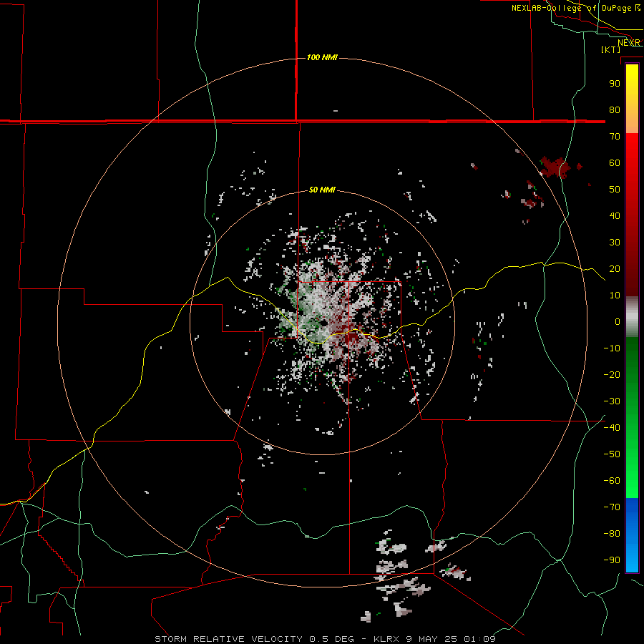Click the -70 value on velocity scale

612,507
